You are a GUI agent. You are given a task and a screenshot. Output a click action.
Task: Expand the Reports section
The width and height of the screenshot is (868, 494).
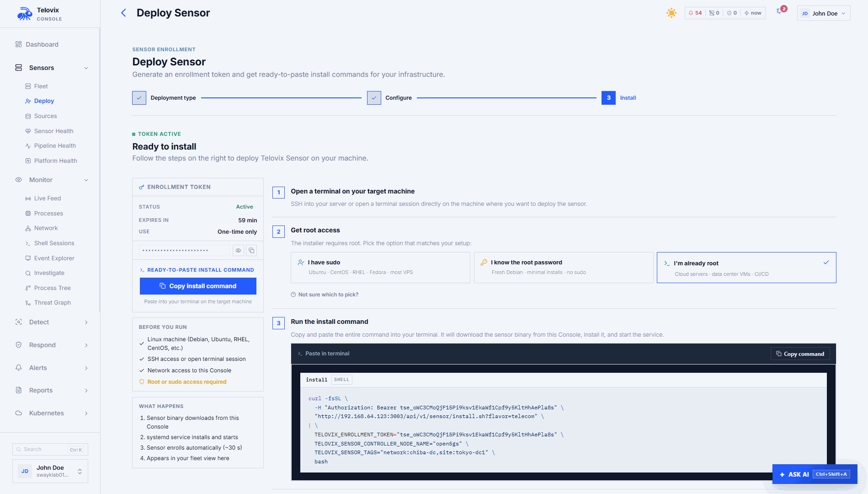point(52,390)
